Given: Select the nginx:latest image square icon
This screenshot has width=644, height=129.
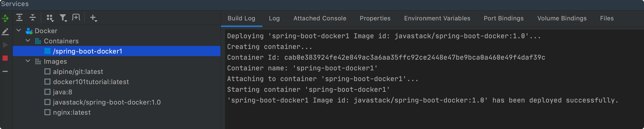Looking at the screenshot, I should (x=47, y=112).
